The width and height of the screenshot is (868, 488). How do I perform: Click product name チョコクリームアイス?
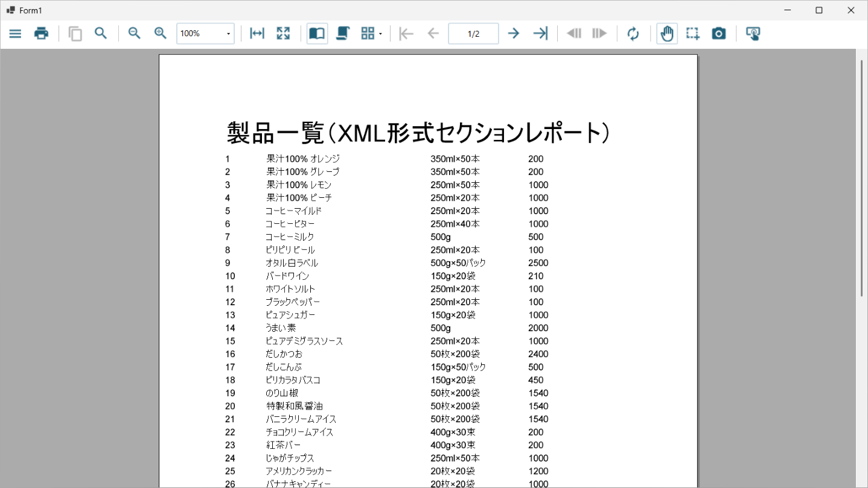(299, 433)
